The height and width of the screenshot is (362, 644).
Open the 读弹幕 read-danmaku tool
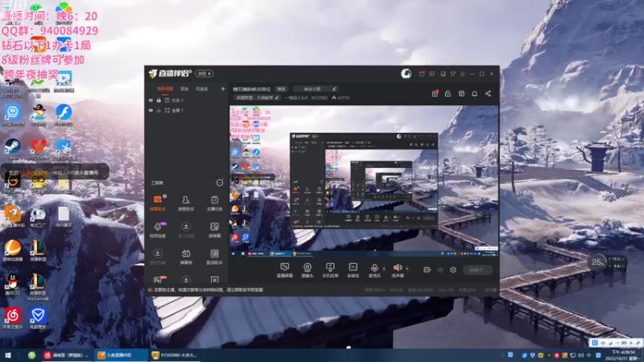(x=214, y=230)
